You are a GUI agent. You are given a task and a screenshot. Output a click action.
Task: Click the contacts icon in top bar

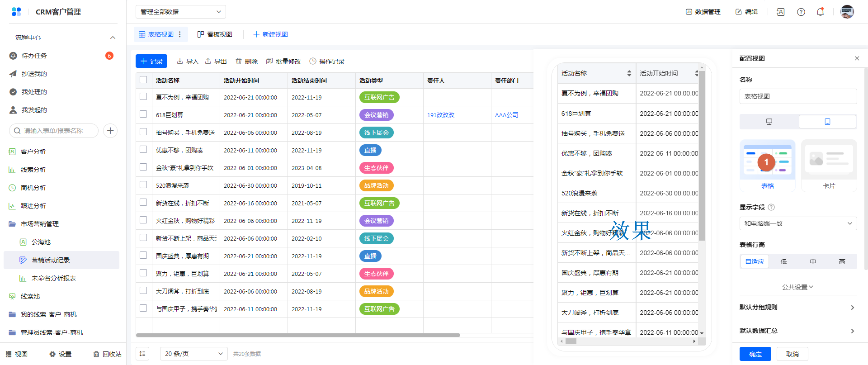(781, 12)
